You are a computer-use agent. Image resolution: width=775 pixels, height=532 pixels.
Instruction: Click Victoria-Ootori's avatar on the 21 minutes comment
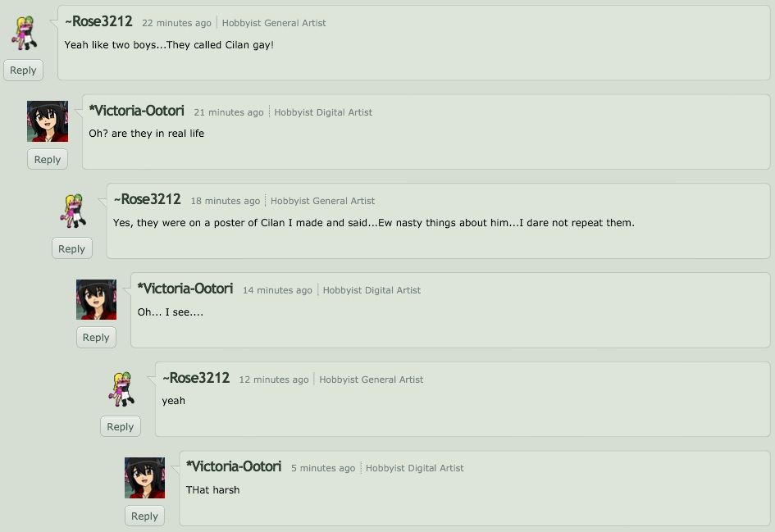pos(48,121)
